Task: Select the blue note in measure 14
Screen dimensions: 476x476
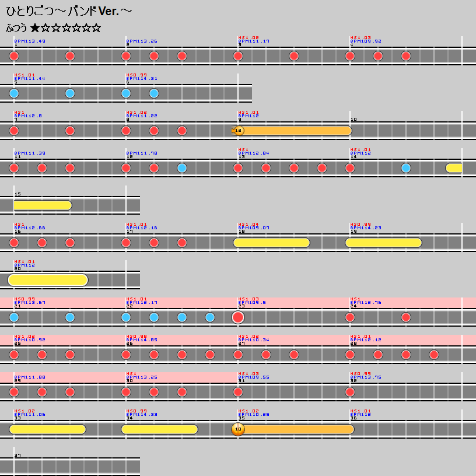Action: point(406,168)
